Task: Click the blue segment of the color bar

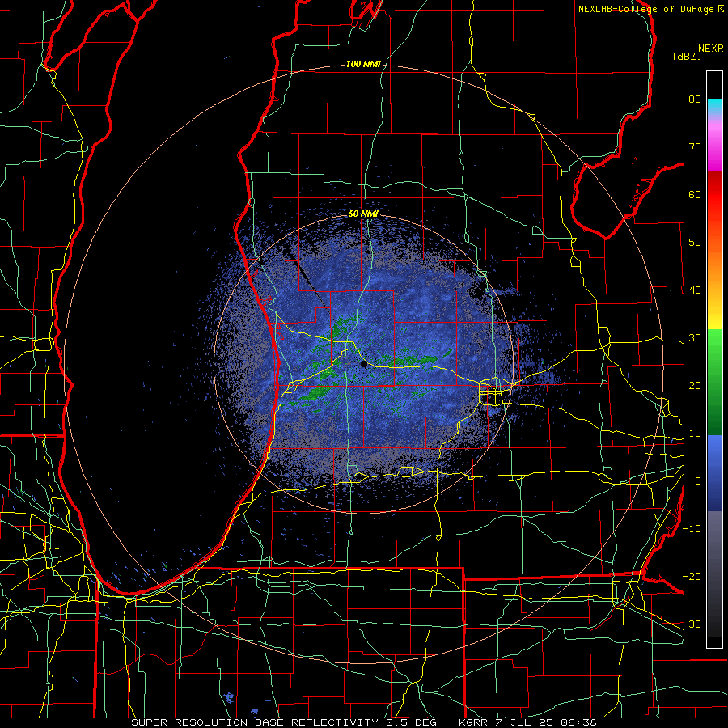Action: (714, 472)
